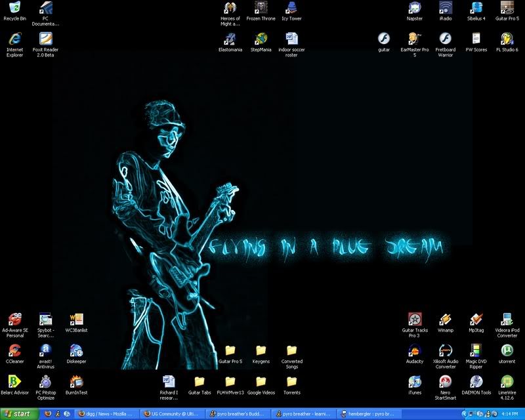Open the Recycle Bin icon
Image resolution: width=525 pixels, height=420 pixels.
[14, 8]
